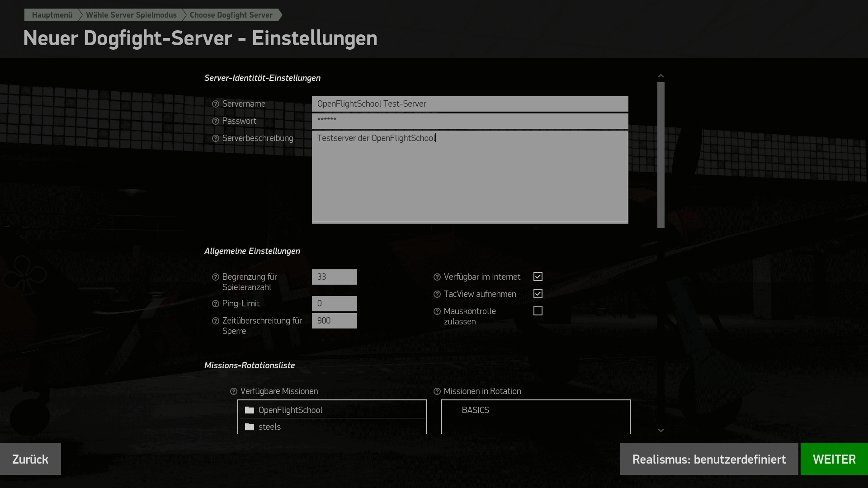Open the steels missions folder
The width and height of the screenshot is (868, 488).
pyautogui.click(x=269, y=427)
